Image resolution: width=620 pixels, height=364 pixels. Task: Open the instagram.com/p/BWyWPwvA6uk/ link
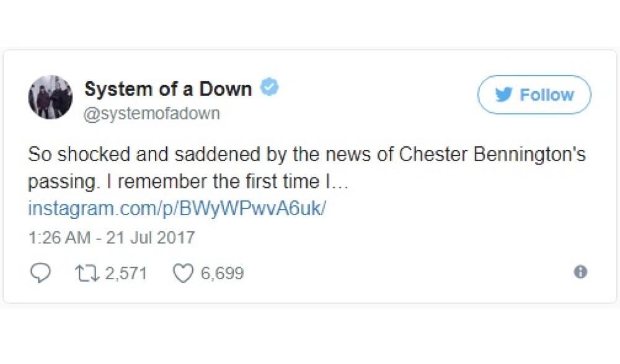click(177, 208)
